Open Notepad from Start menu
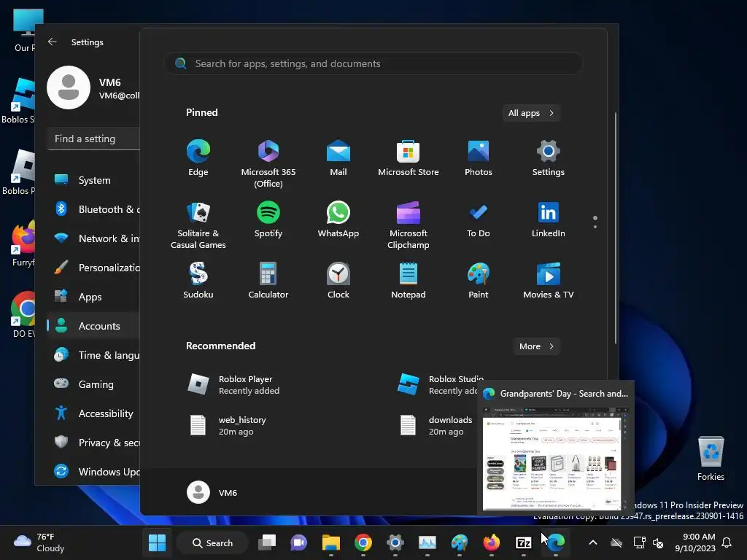The width and height of the screenshot is (747, 560). [x=409, y=281]
